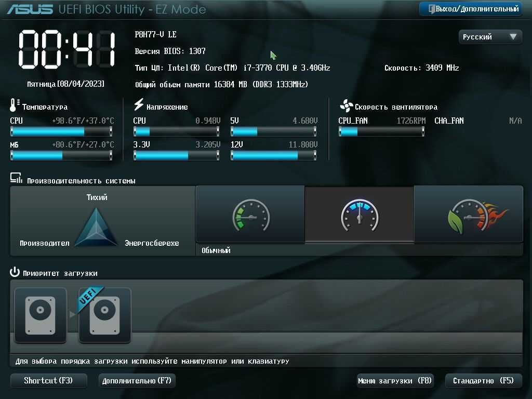The image size is (532, 399).
Task: Click the MB temperature bar
Action: point(61,155)
